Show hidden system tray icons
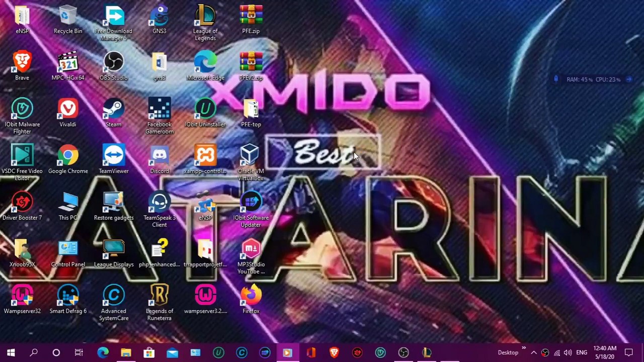The height and width of the screenshot is (362, 644). click(x=534, y=352)
